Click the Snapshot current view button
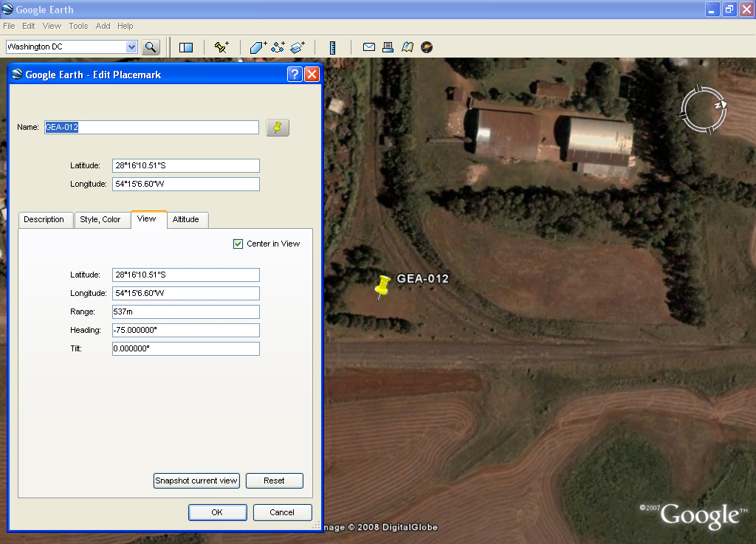Screen dimensions: 756x544 (x=196, y=481)
